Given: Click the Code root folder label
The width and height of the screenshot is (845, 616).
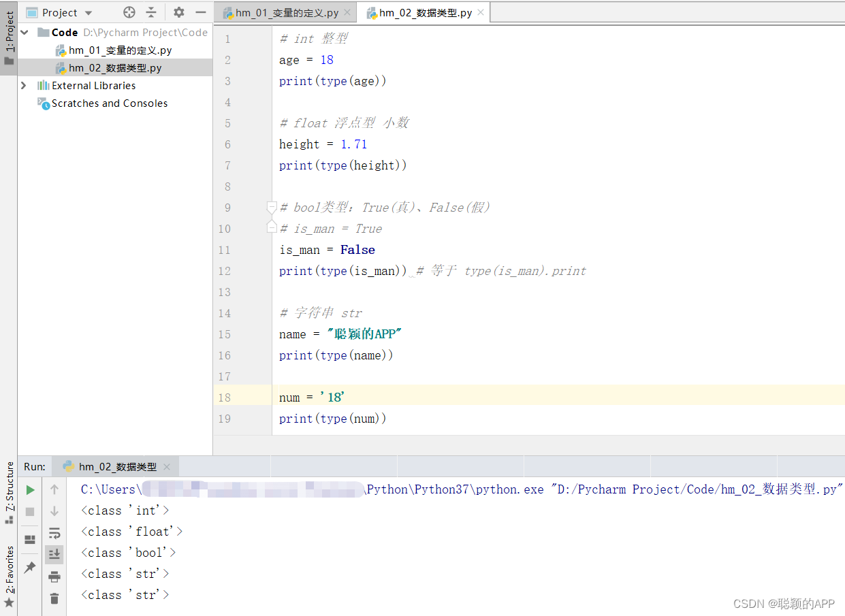Looking at the screenshot, I should point(65,32).
